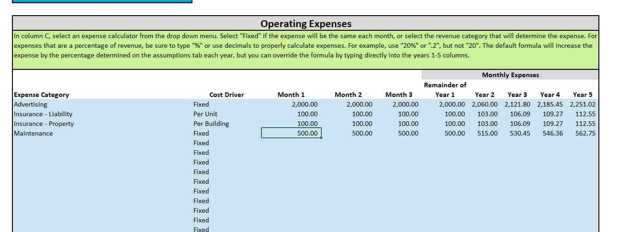Click the green instructions text box
This screenshot has height=232, width=644.
(x=306, y=50)
